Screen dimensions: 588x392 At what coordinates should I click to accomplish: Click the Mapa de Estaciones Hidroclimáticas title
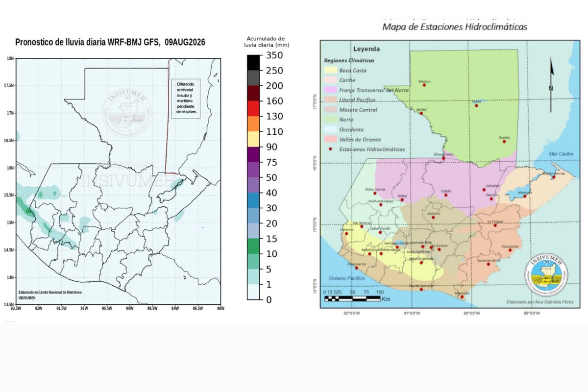455,26
